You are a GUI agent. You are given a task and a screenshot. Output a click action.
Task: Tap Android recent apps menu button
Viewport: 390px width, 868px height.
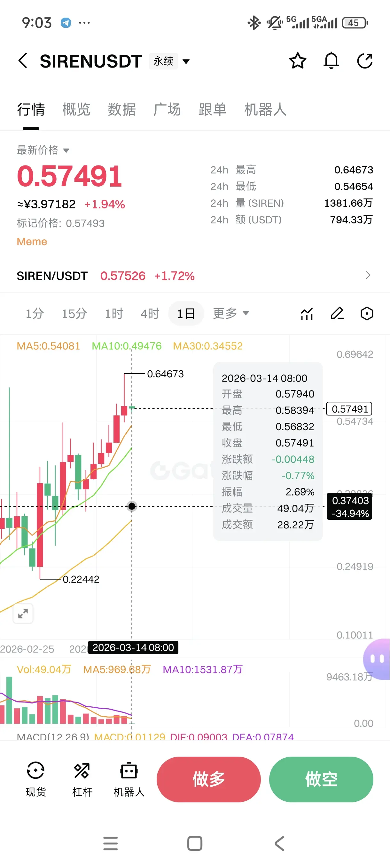111,843
